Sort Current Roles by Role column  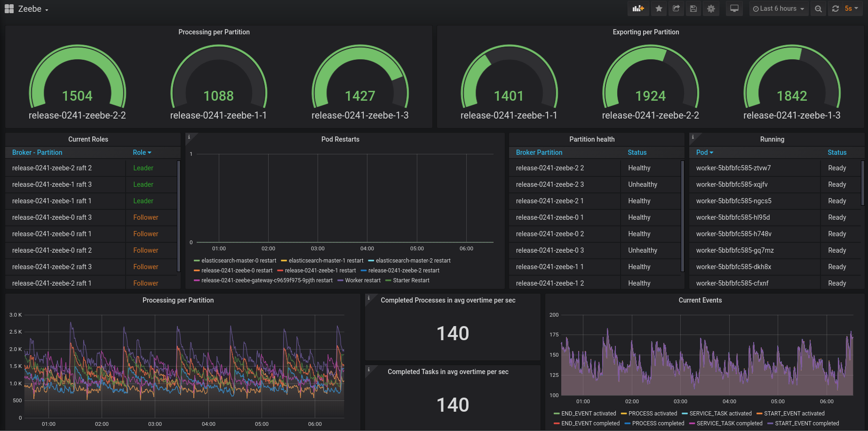pyautogui.click(x=142, y=152)
